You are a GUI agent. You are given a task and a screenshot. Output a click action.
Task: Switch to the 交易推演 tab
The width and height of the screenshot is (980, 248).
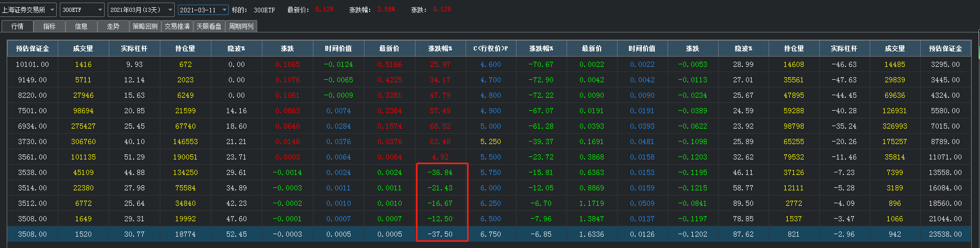[177, 26]
